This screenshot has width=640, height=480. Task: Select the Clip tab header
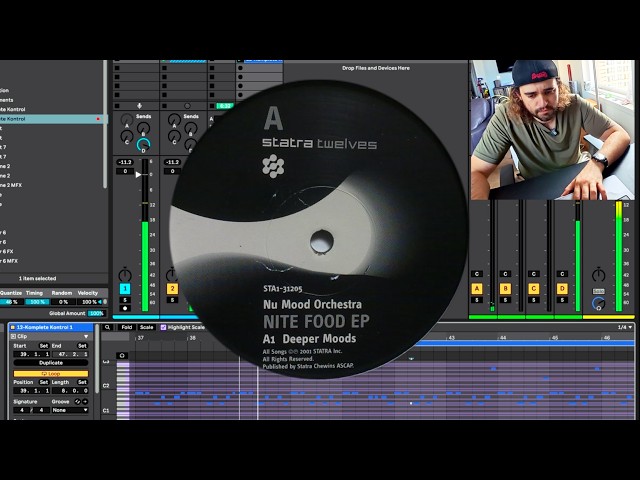[x=51, y=337]
